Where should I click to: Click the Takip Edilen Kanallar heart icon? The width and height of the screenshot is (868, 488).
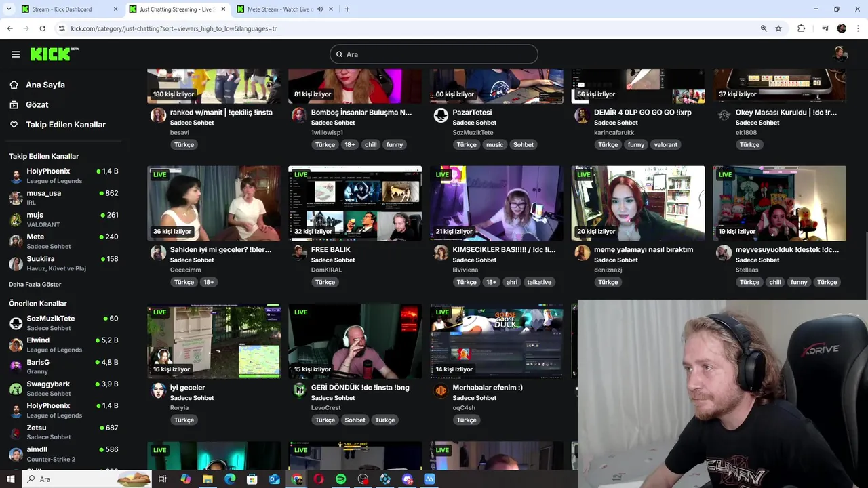click(14, 125)
